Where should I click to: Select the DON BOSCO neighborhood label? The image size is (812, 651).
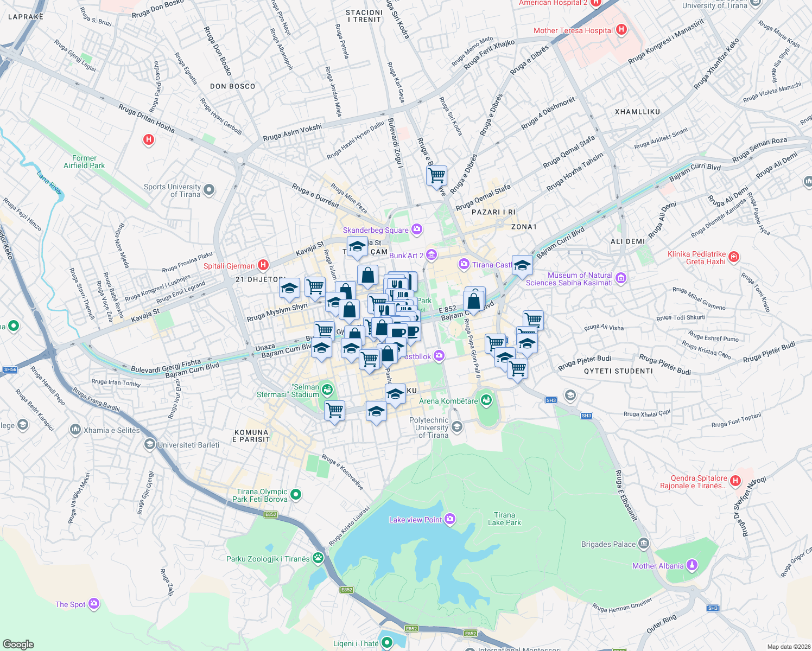click(232, 86)
